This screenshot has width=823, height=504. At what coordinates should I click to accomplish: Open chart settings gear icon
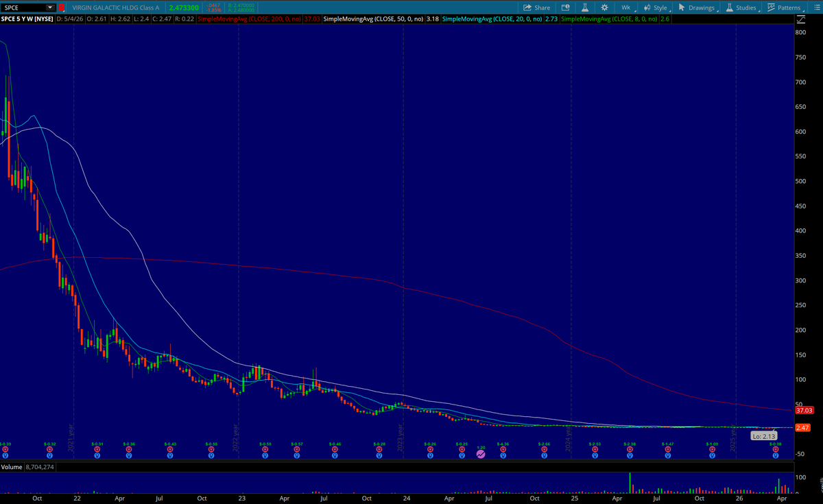pos(604,8)
